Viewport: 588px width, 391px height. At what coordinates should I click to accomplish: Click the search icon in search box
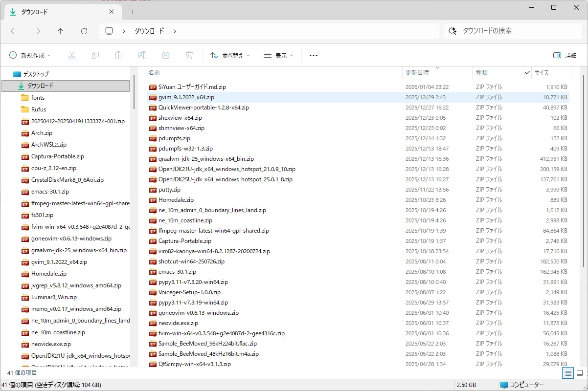coord(452,31)
